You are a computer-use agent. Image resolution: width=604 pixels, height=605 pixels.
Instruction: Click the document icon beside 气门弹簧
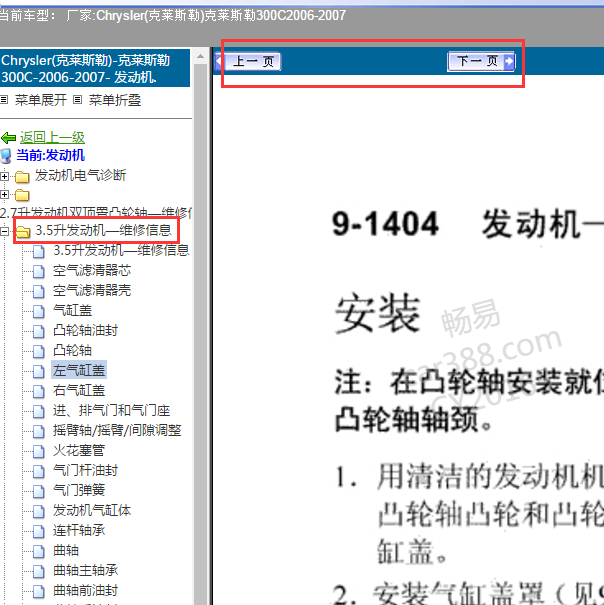[39, 492]
